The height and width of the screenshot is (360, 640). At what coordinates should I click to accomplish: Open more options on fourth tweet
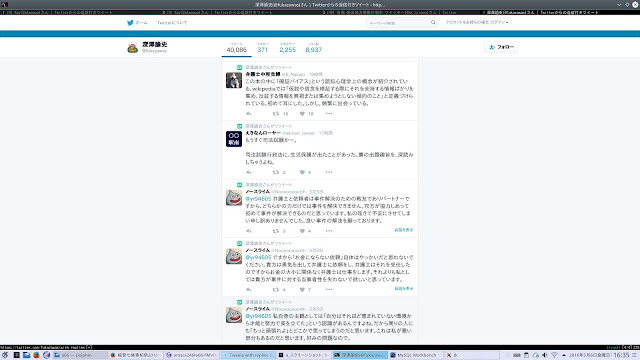coord(329,289)
